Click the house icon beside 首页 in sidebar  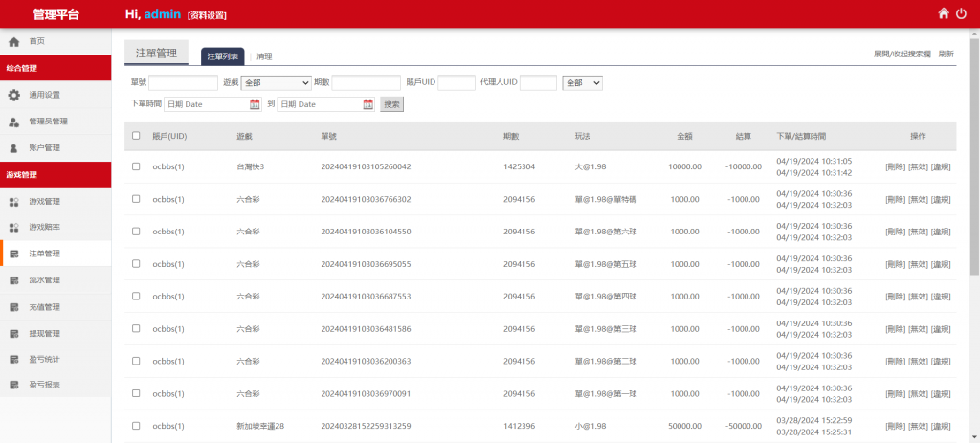click(13, 42)
